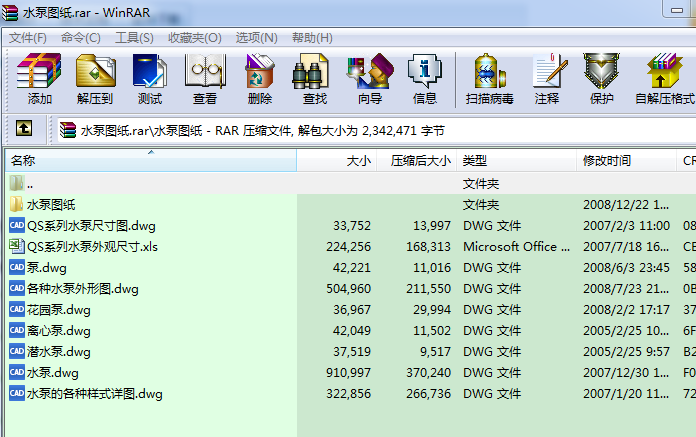Sort by 压缩后大小 column header
This screenshot has width=696, height=437.
click(x=417, y=161)
